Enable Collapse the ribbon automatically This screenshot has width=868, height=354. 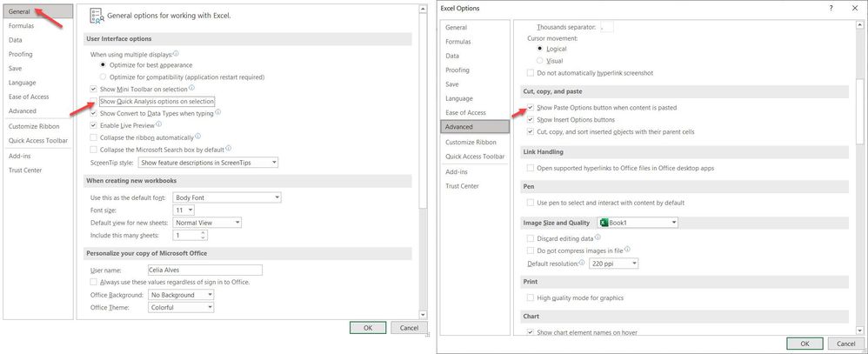point(93,137)
